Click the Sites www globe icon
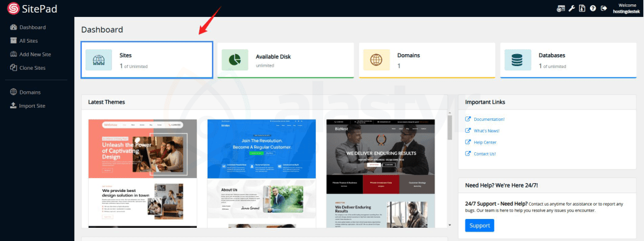This screenshot has width=644, height=241. 99,60
